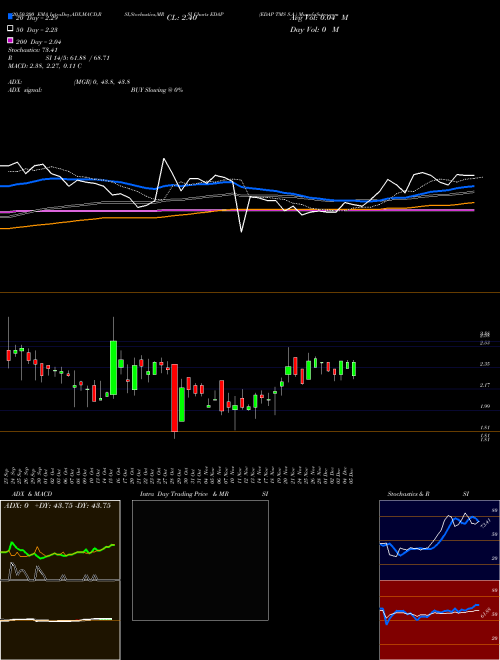Click the 2.35 price axis label
500x660 pixels.
point(485,364)
